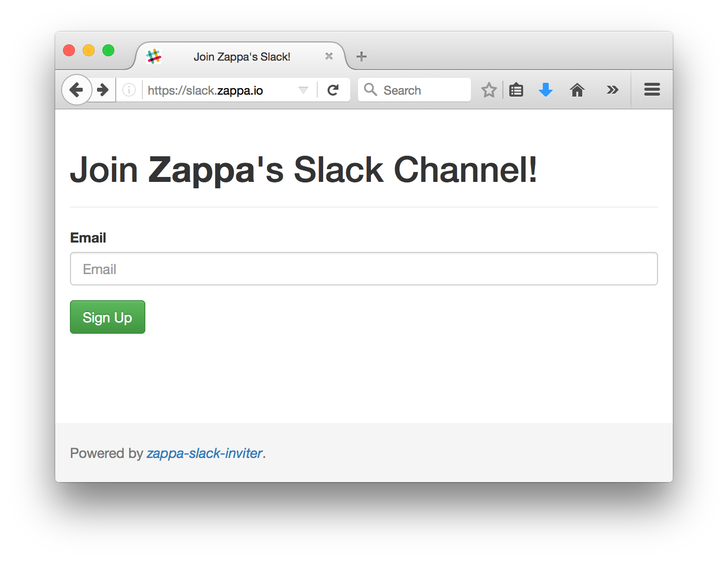The image size is (728, 561).
Task: Open the bookmarks list icon
Action: pos(516,90)
